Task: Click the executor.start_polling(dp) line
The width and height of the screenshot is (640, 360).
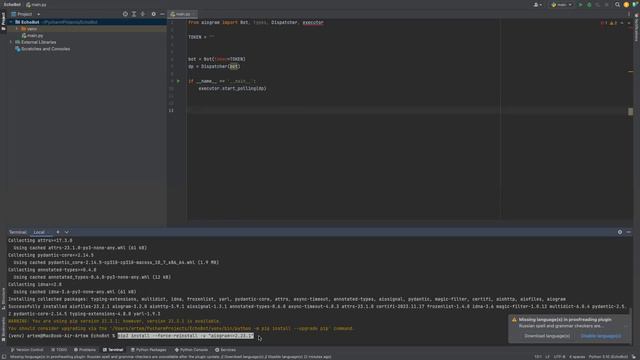Action: [232, 89]
